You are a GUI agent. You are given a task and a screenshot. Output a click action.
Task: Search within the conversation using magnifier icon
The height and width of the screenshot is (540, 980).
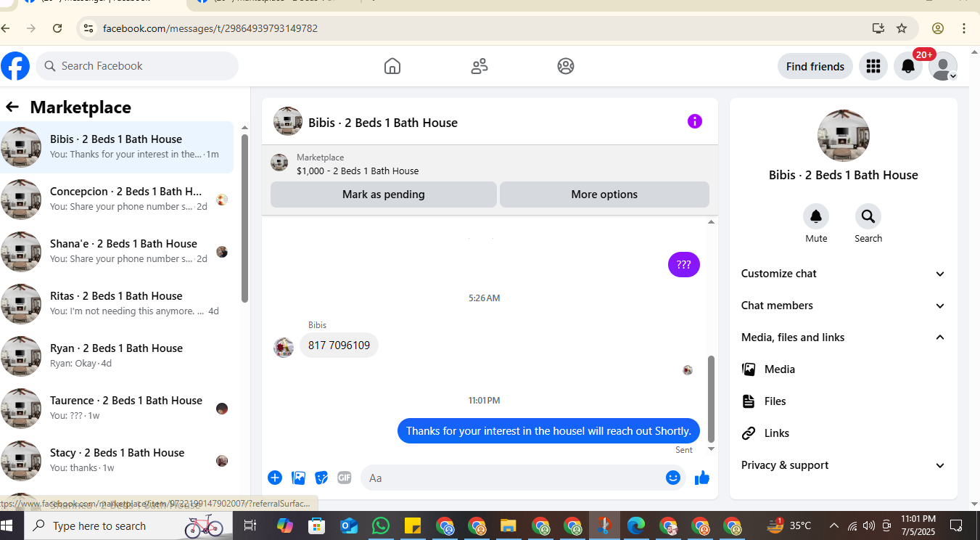click(x=868, y=216)
